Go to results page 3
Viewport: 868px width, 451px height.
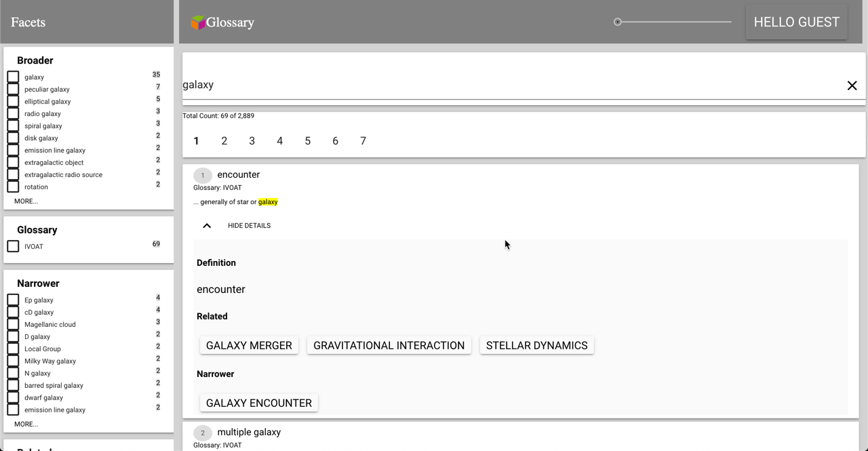[x=252, y=141]
